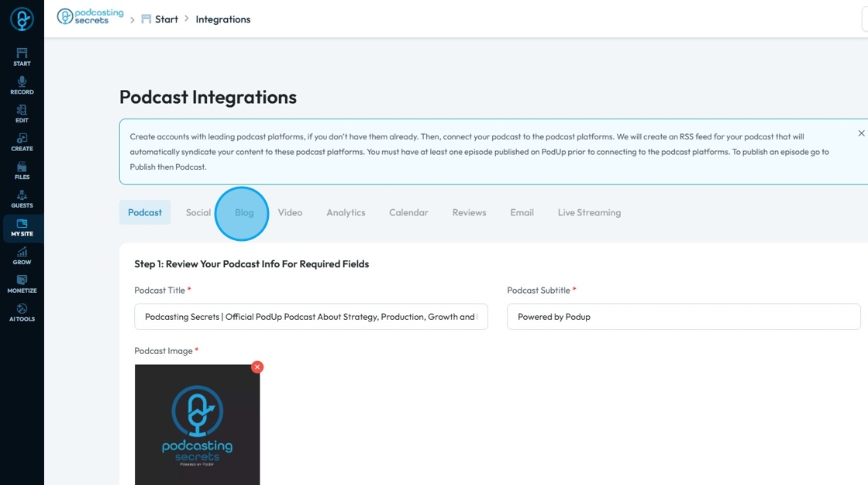Open the Calendar tab
Screen dimensions: 868x485
point(408,212)
